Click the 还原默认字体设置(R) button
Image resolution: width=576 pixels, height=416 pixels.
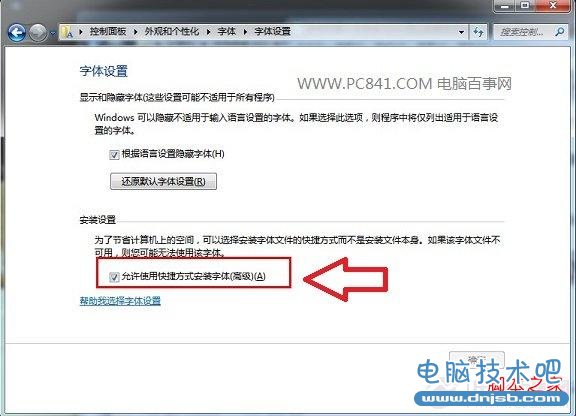(x=163, y=181)
